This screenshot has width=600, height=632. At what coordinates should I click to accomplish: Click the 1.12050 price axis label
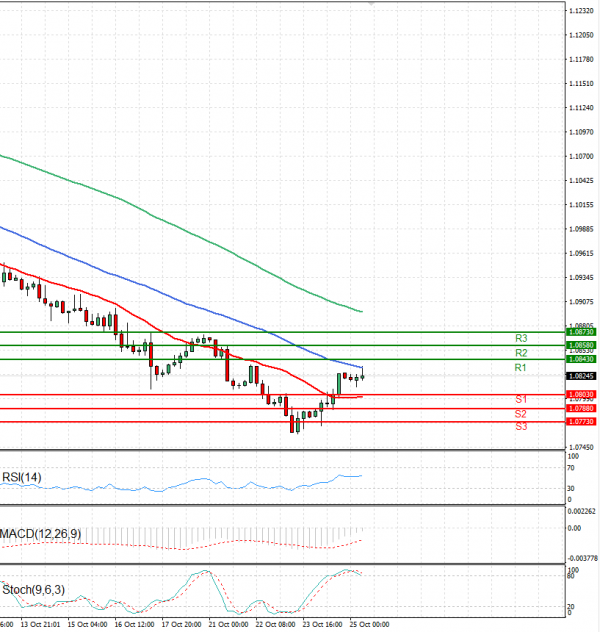pos(581,35)
